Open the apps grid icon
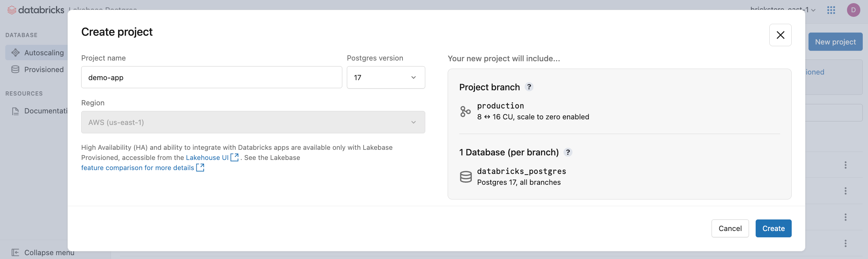The height and width of the screenshot is (259, 868). (831, 10)
